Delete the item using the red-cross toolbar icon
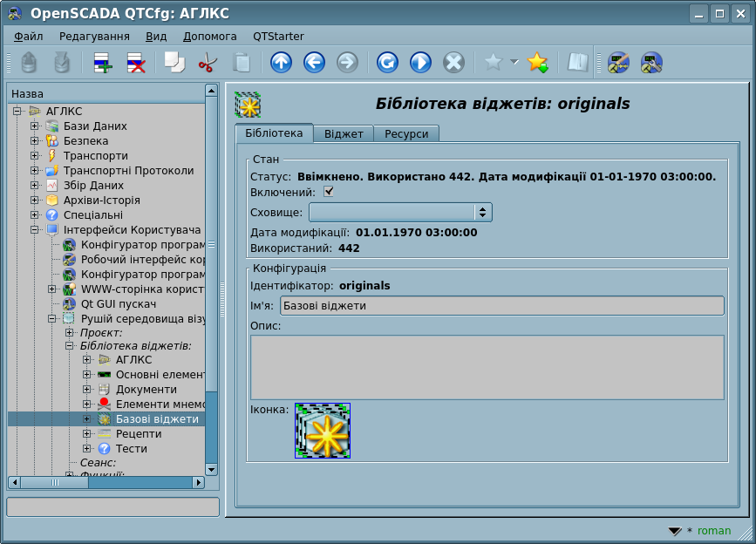Viewport: 756px width, 544px height. tap(136, 63)
